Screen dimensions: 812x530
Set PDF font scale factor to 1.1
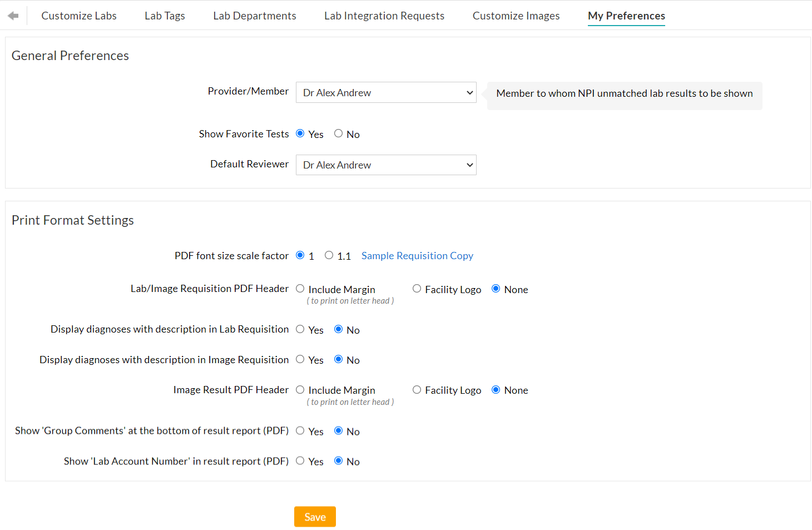click(x=329, y=255)
